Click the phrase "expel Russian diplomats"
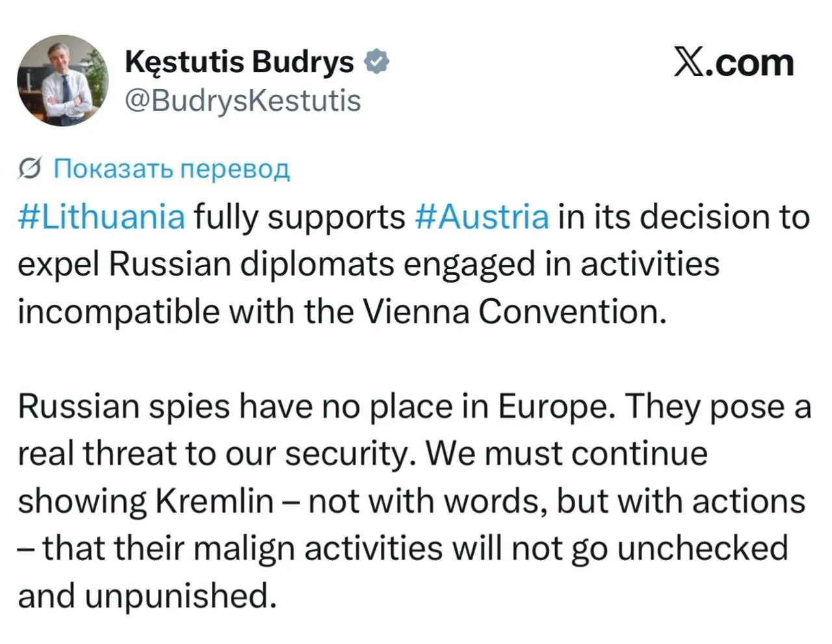The image size is (832, 644). pos(206,264)
